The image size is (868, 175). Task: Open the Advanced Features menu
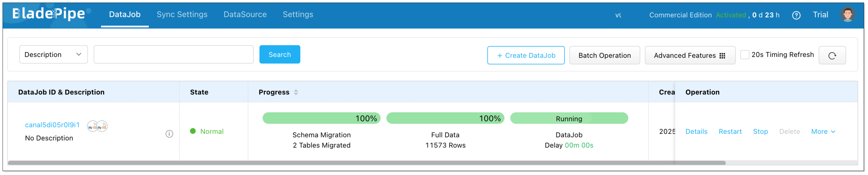tap(689, 55)
